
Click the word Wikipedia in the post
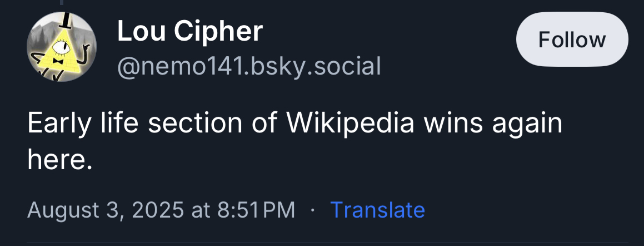tap(350, 124)
